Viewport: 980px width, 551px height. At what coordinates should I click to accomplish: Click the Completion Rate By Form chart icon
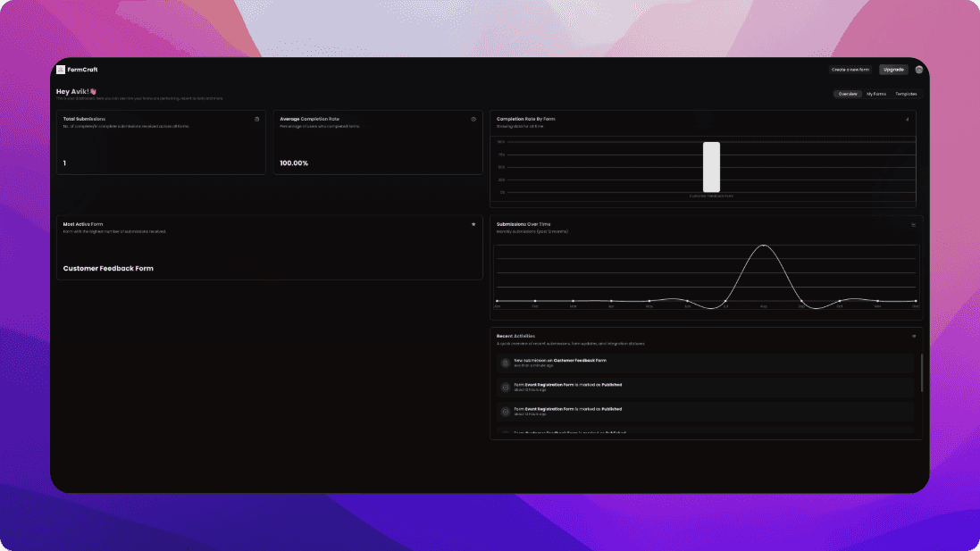[x=908, y=119]
